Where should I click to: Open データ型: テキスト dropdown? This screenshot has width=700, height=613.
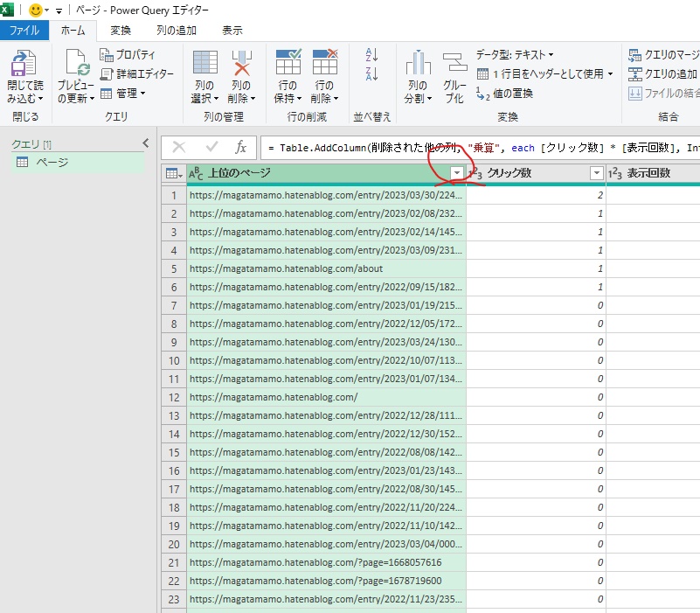point(514,55)
